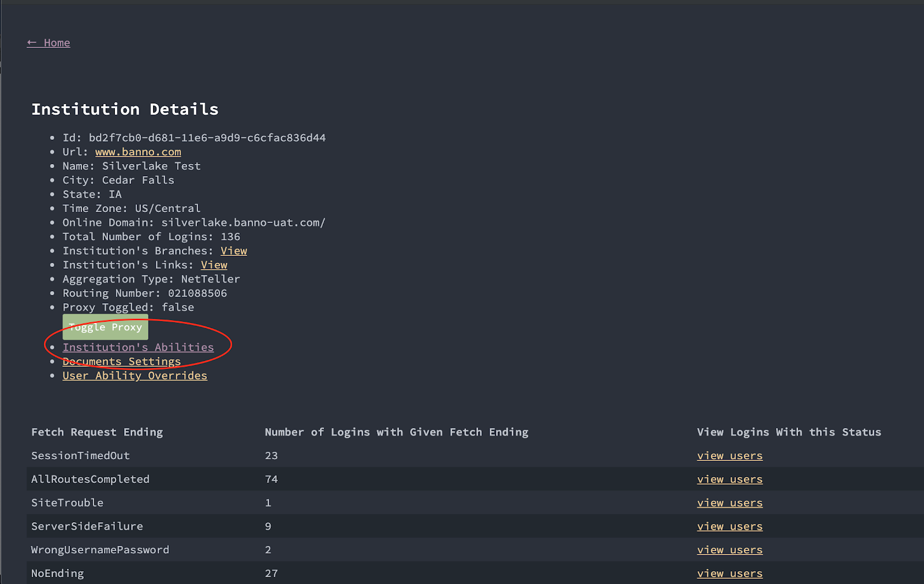The image size is (924, 584).
Task: Click the Institution Details heading
Action: click(x=125, y=109)
